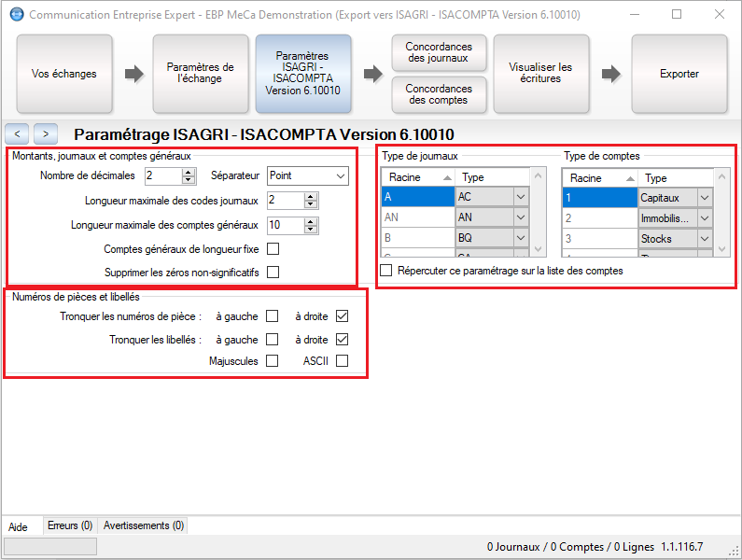The height and width of the screenshot is (560, 742).
Task: Click the Nombre de décimales field
Action: [x=163, y=175]
